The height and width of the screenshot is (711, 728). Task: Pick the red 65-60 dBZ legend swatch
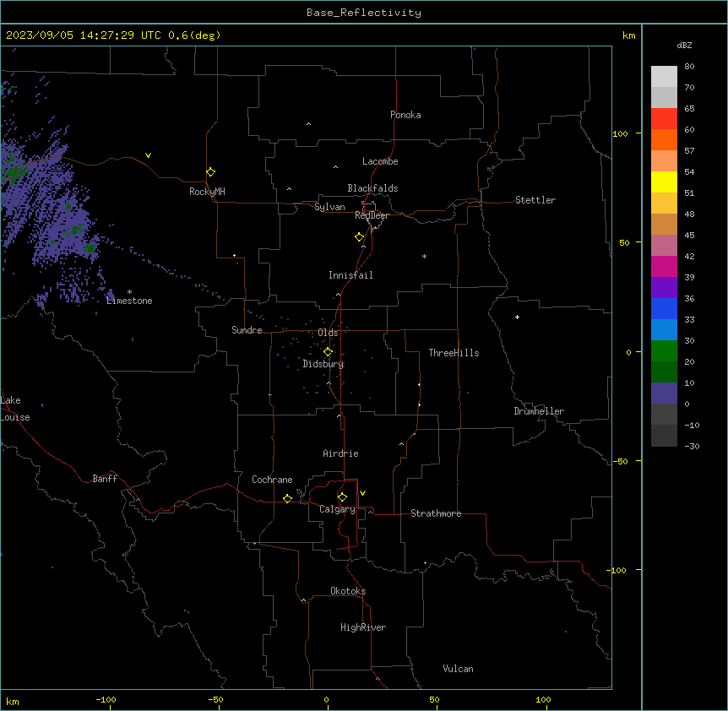664,119
